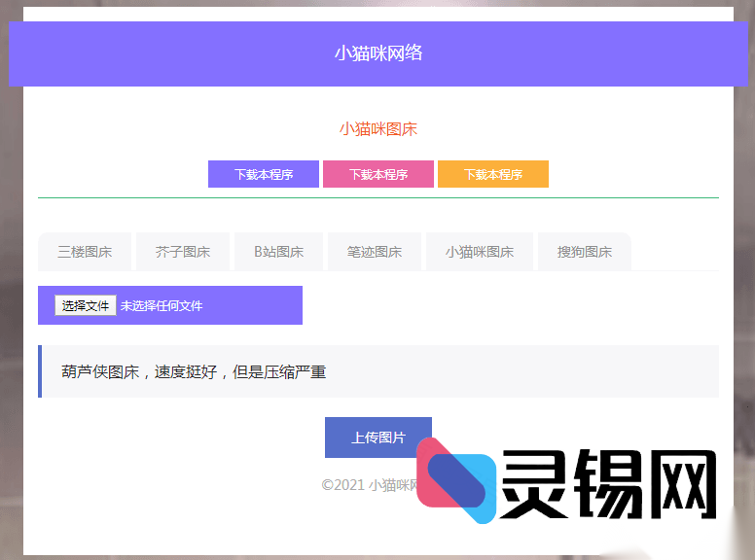Click the orange 下载本程序 button

point(492,175)
